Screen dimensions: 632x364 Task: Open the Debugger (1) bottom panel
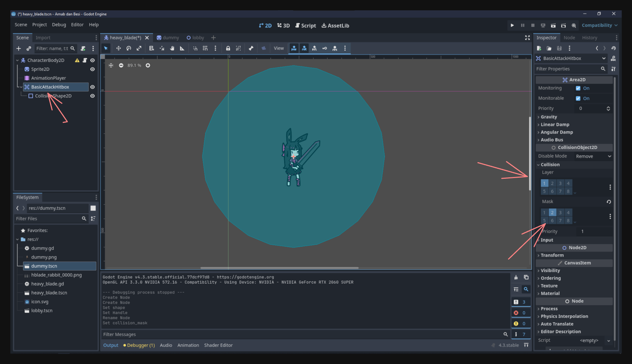tap(139, 345)
